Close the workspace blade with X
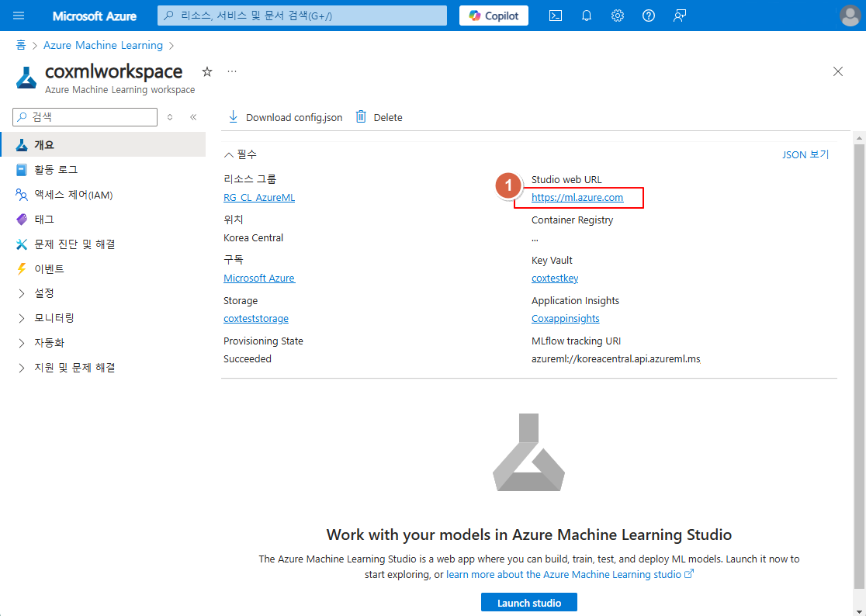The width and height of the screenshot is (866, 616). click(x=838, y=71)
